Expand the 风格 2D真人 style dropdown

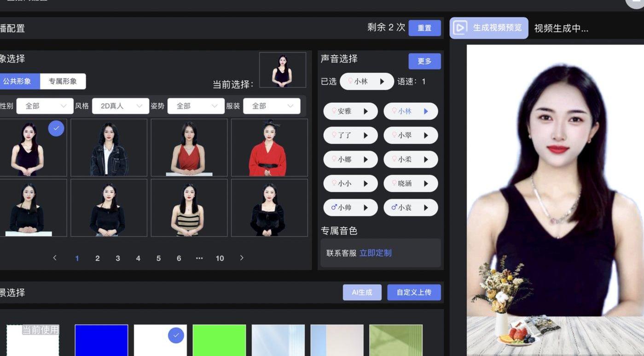120,106
